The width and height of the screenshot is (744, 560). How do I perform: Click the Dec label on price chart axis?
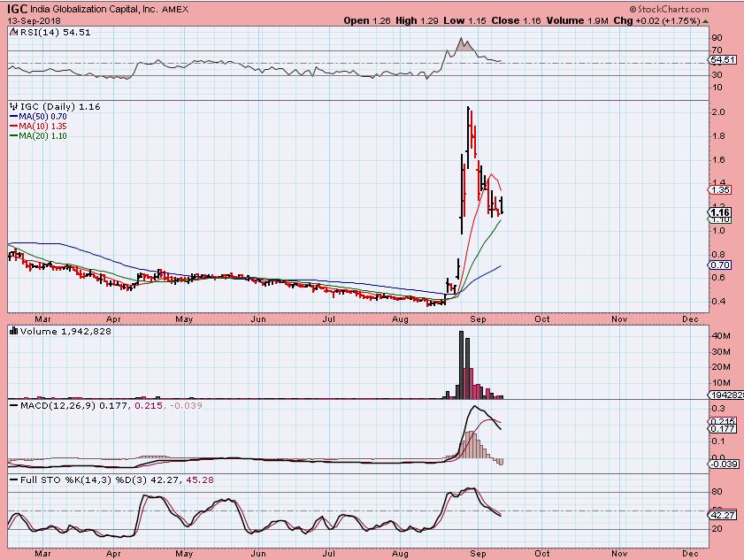[x=690, y=318]
